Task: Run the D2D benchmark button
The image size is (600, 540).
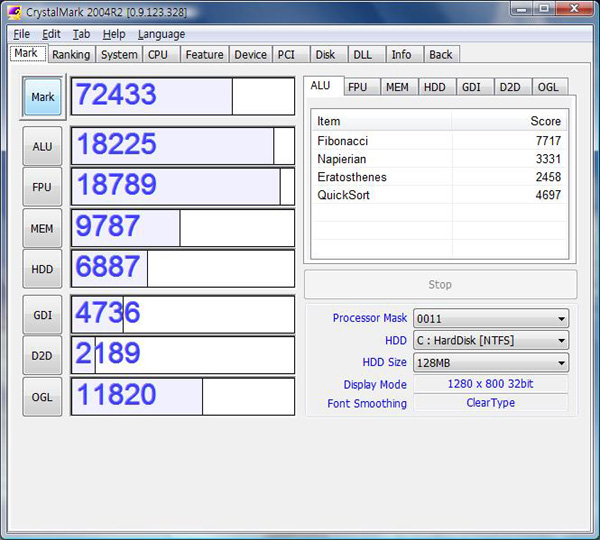Action: [x=42, y=356]
